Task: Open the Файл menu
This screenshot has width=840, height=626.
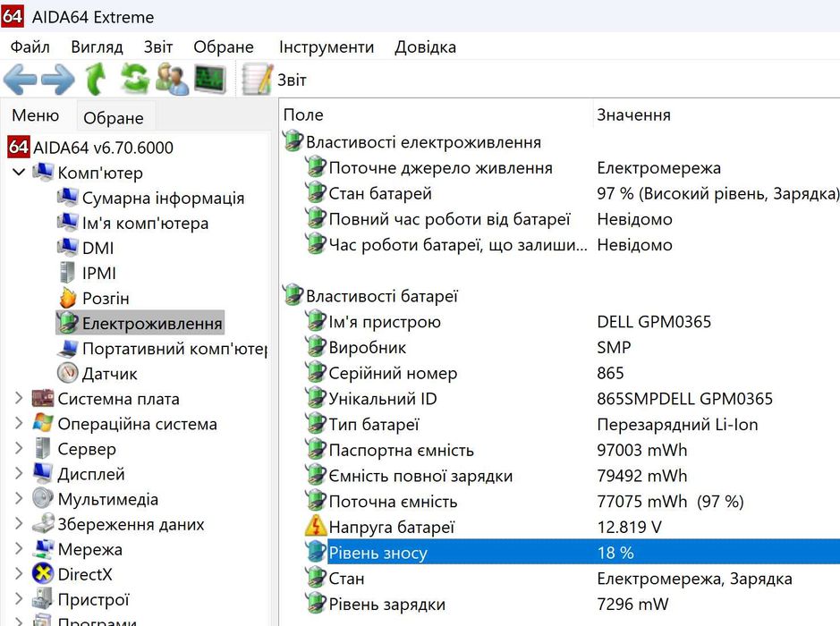Action: click(30, 47)
